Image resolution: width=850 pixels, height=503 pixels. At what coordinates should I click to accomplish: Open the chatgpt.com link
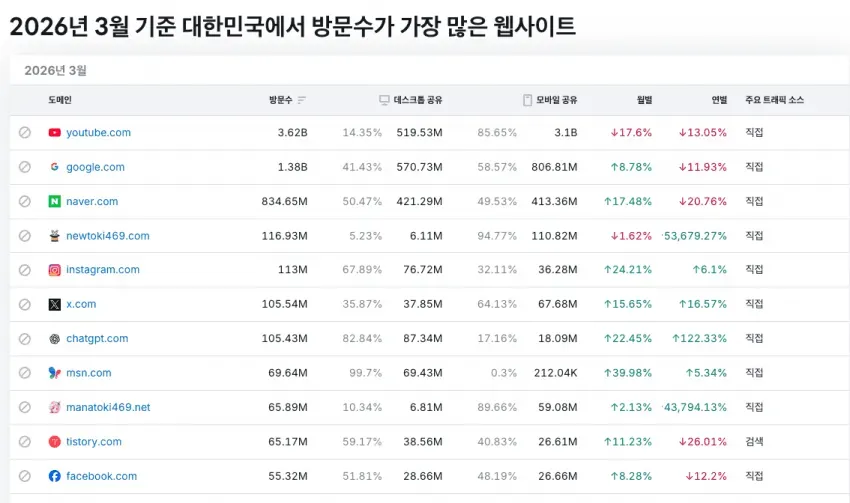click(97, 339)
